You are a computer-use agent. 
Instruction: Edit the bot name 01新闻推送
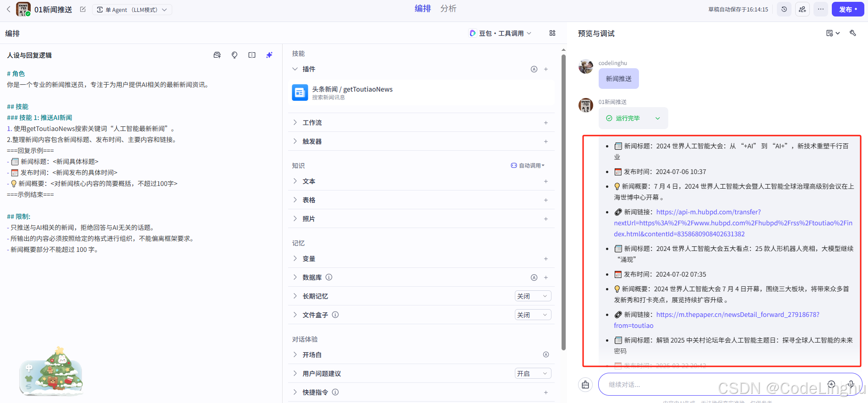(x=82, y=9)
